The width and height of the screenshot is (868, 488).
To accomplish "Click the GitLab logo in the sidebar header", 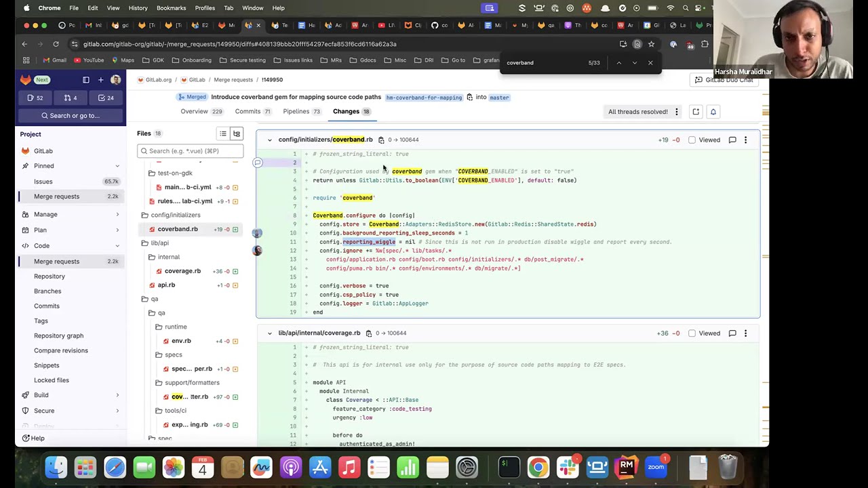I will coord(26,80).
